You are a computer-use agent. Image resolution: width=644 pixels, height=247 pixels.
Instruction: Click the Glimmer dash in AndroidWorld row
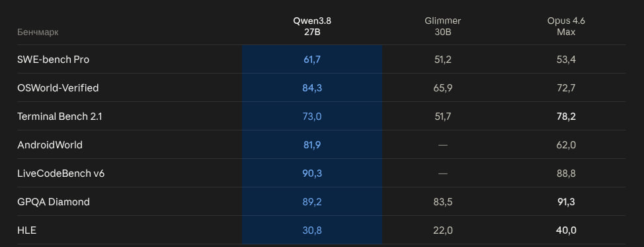443,145
